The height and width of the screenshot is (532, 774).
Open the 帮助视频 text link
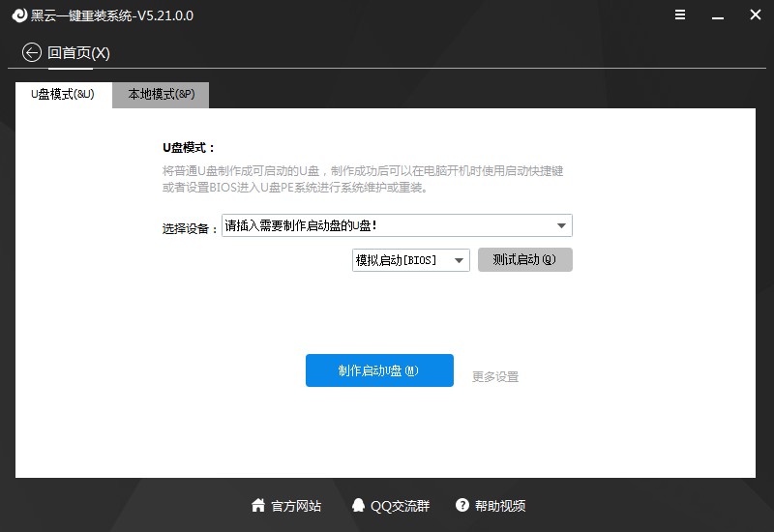(x=500, y=506)
